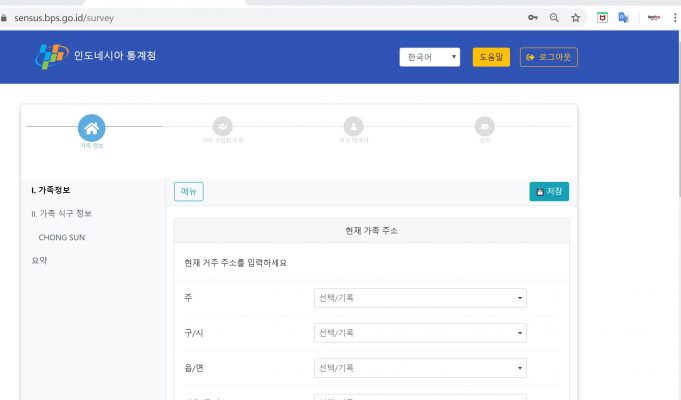681x400 pixels.
Task: Select 'I. 가족정보' in the sidebar
Action: 50,190
